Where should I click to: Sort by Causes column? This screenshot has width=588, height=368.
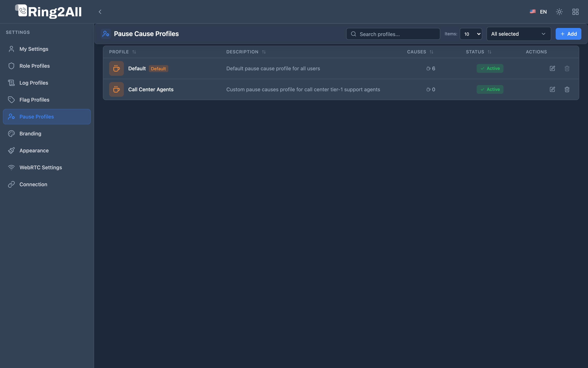(420, 52)
